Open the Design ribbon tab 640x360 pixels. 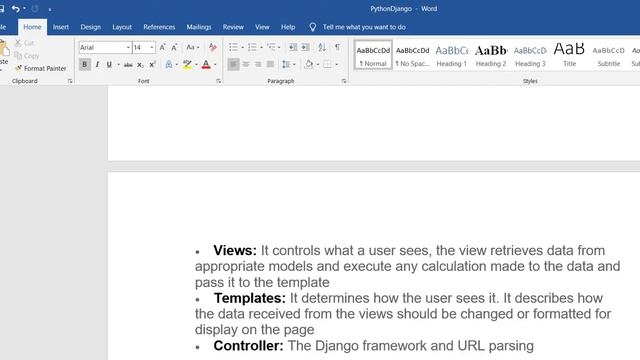coord(91,27)
